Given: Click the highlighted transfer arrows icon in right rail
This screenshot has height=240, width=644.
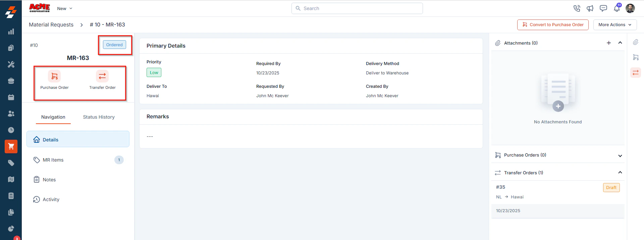Looking at the screenshot, I should pos(636,72).
